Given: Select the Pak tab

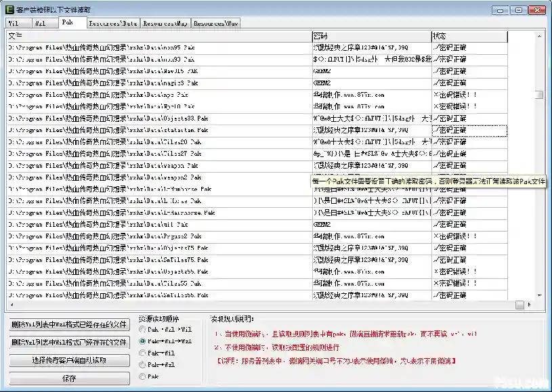Looking at the screenshot, I should click(72, 22).
